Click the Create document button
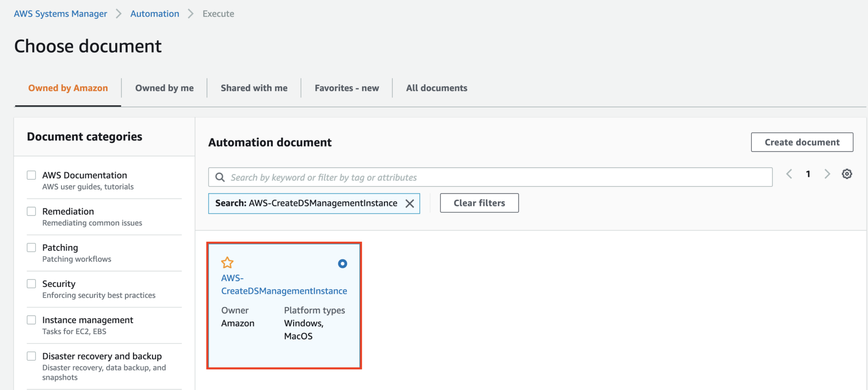868x390 pixels. tap(801, 142)
